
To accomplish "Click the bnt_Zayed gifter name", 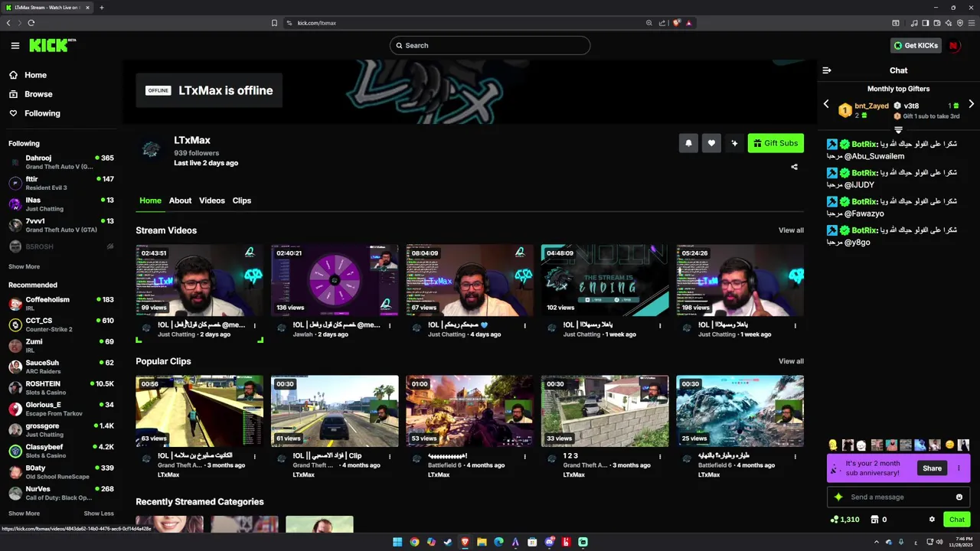I will point(871,106).
